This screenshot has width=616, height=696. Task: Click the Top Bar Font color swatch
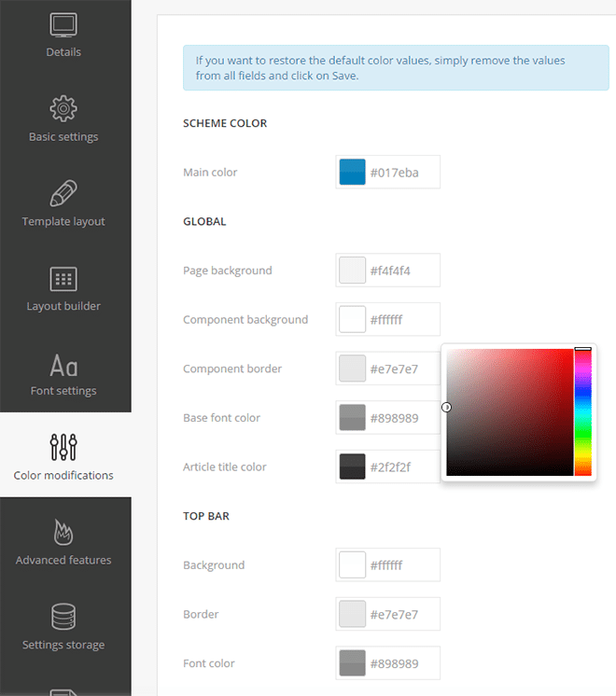352,663
